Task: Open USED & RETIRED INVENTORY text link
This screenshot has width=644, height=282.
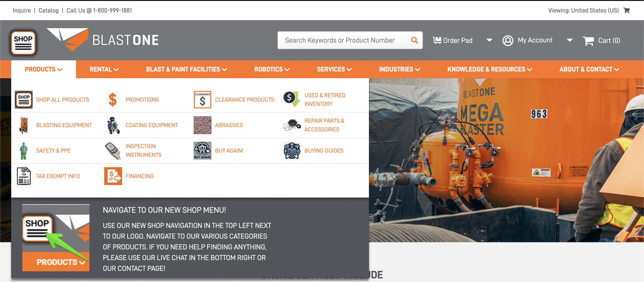Action: coord(325,100)
